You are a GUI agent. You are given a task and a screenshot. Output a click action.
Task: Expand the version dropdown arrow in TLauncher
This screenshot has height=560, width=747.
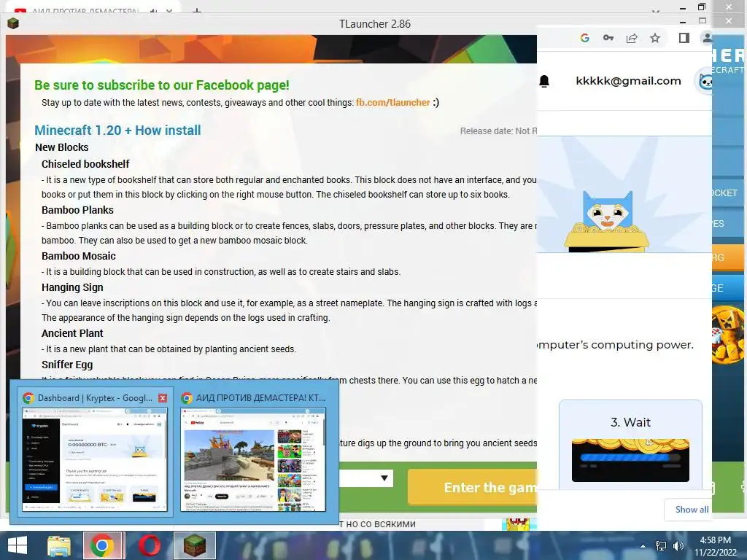point(384,478)
